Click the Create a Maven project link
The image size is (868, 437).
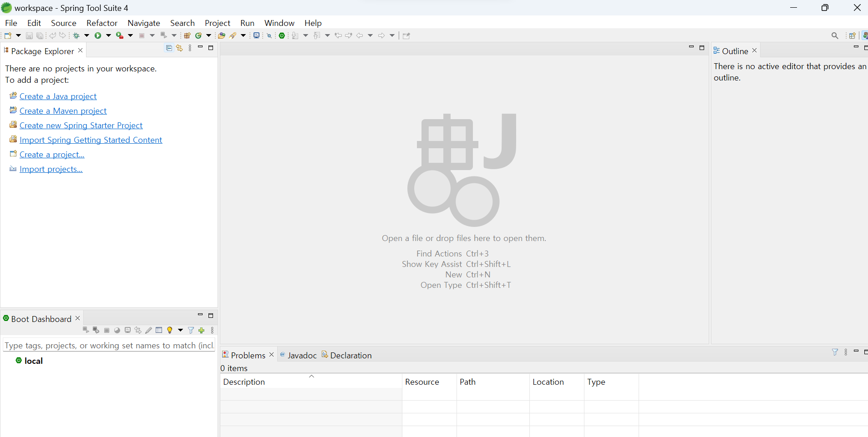(x=63, y=111)
